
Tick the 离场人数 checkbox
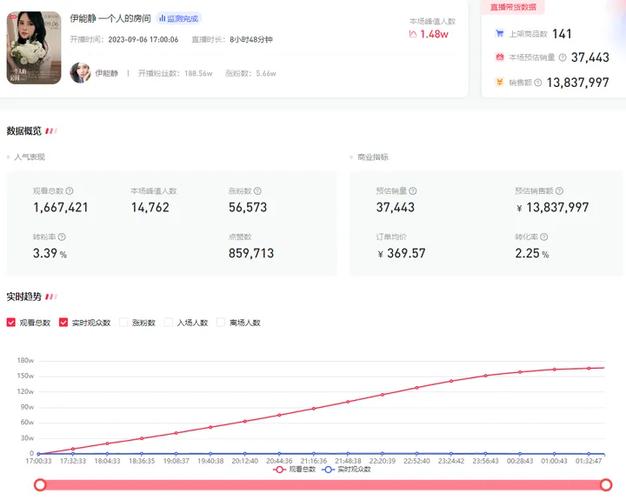tap(222, 323)
